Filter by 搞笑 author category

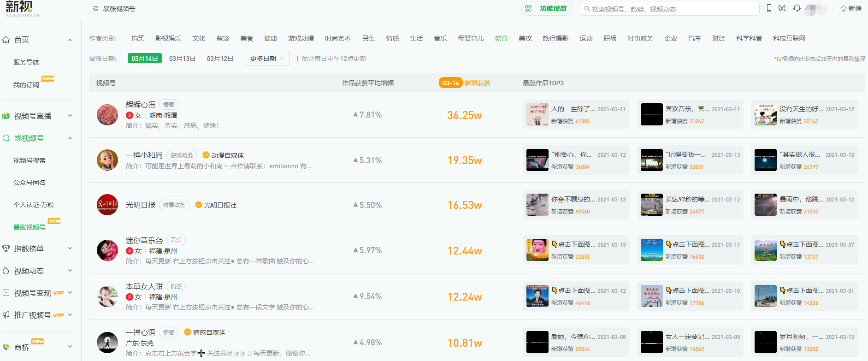(138, 38)
